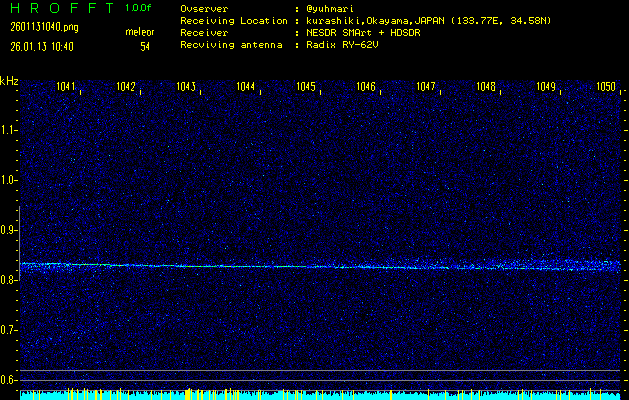Click the Radix RY-62V antenna text
The width and height of the screenshot is (629, 400).
(347, 46)
